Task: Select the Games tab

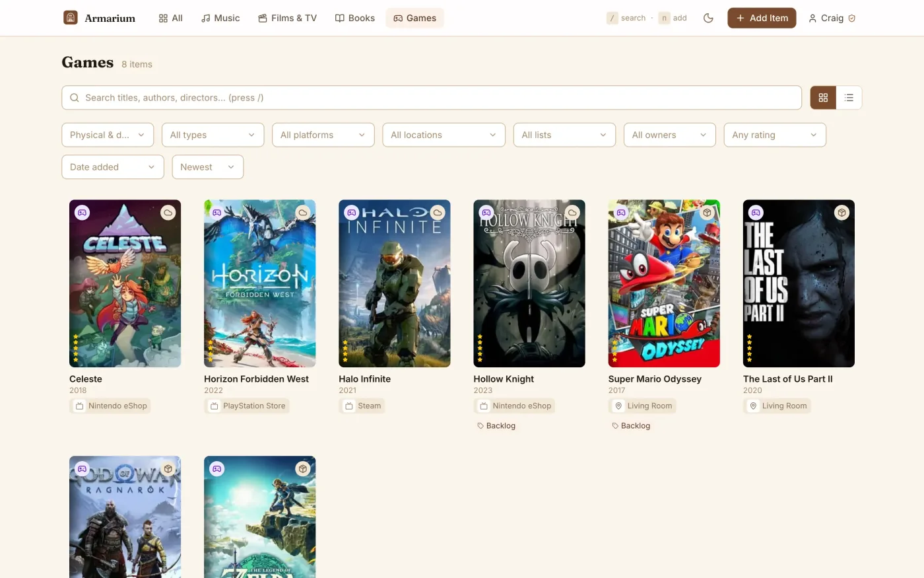Action: [415, 18]
